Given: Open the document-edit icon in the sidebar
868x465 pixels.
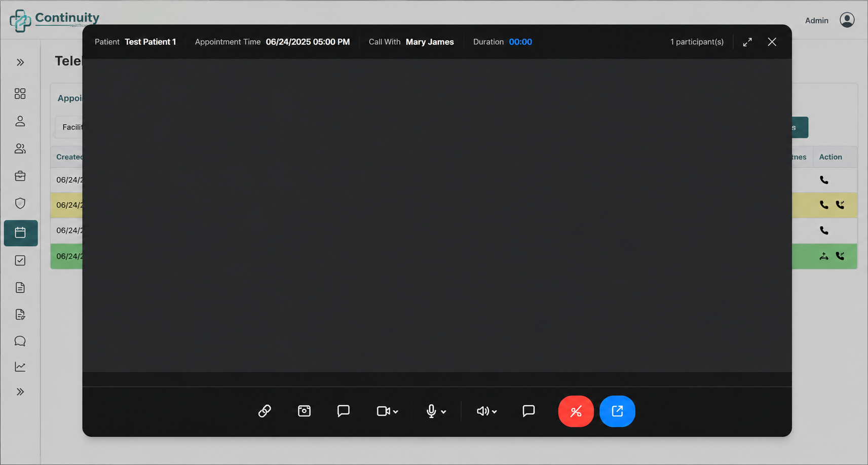Looking at the screenshot, I should click(x=20, y=315).
